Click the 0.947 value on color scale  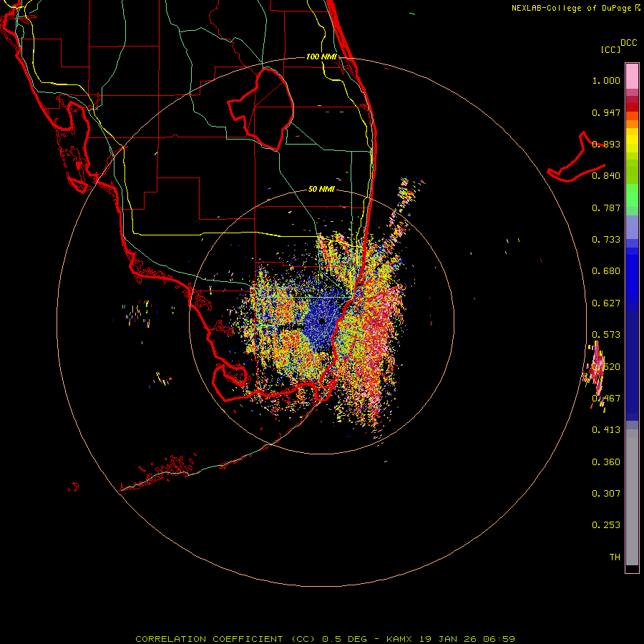pyautogui.click(x=606, y=112)
